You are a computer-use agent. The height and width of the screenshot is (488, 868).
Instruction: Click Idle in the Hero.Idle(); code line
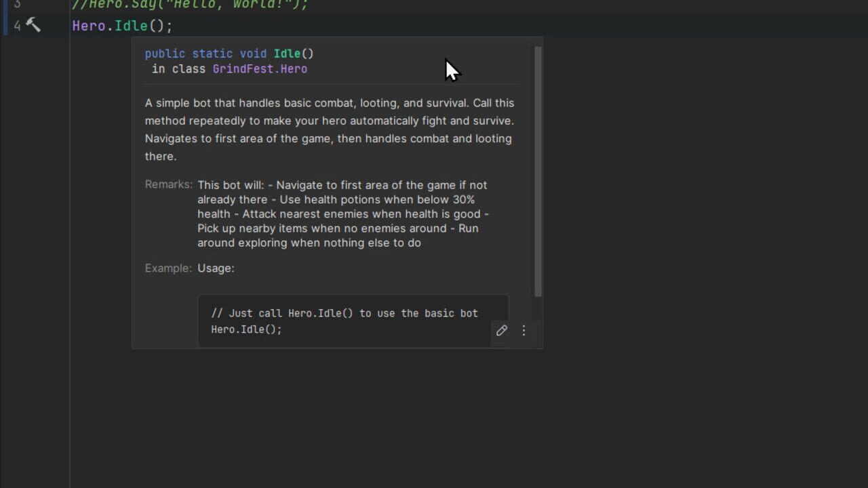click(x=131, y=26)
